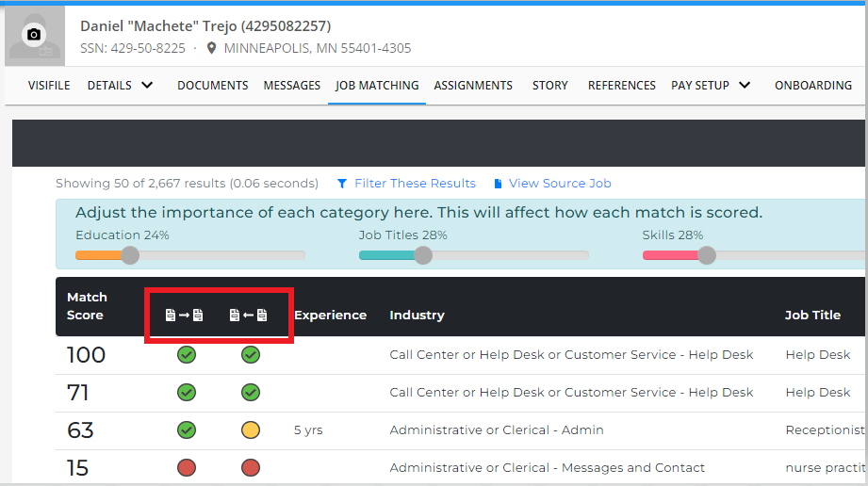Image resolution: width=868 pixels, height=486 pixels.
Task: Open the References tab
Action: pos(622,86)
